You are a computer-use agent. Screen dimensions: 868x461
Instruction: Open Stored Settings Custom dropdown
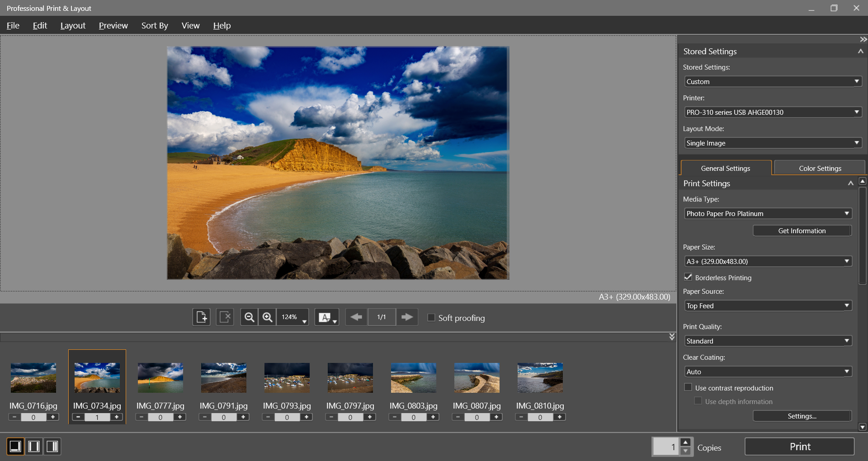[x=773, y=81]
